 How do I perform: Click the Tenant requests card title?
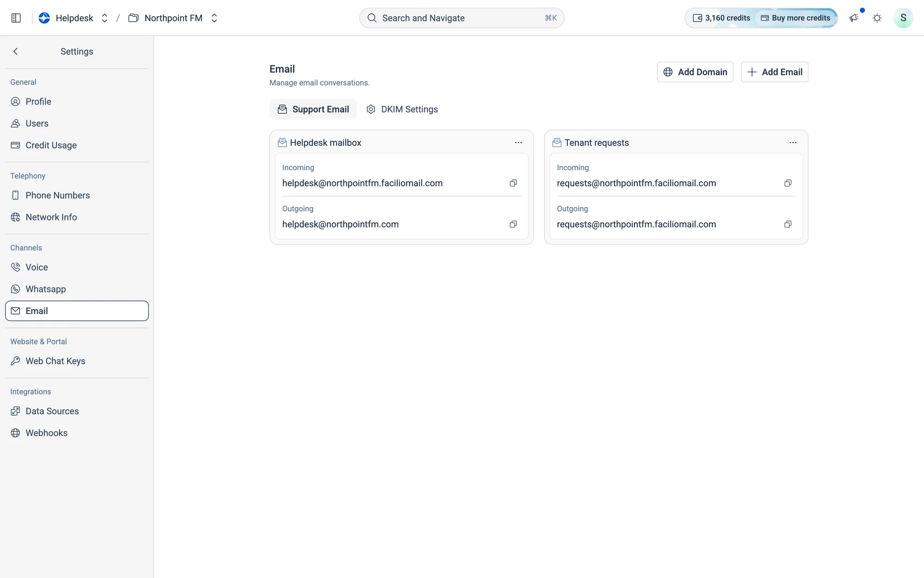coord(596,142)
